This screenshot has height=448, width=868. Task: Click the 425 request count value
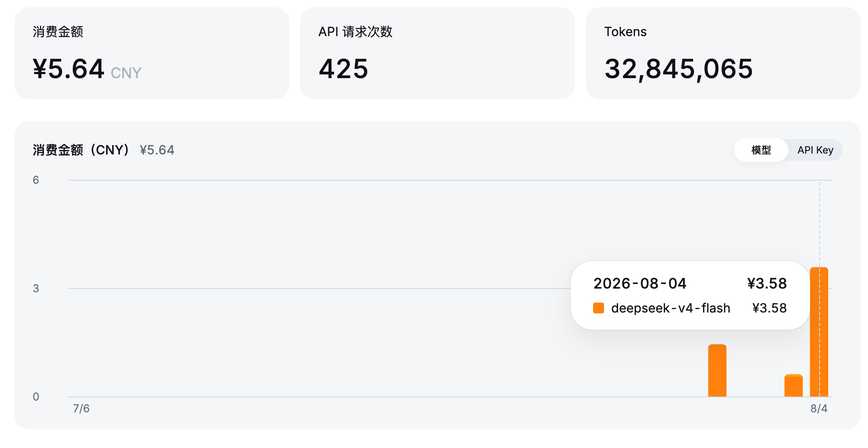344,69
